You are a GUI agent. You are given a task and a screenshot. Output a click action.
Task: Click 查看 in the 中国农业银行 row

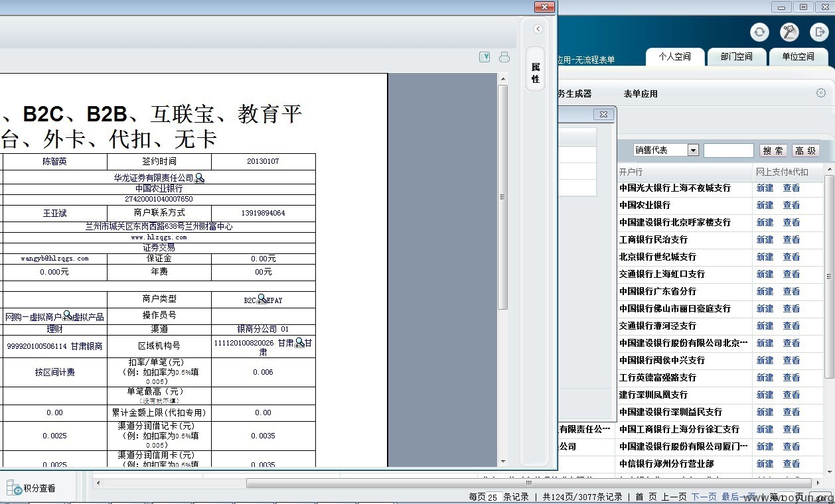(x=791, y=205)
